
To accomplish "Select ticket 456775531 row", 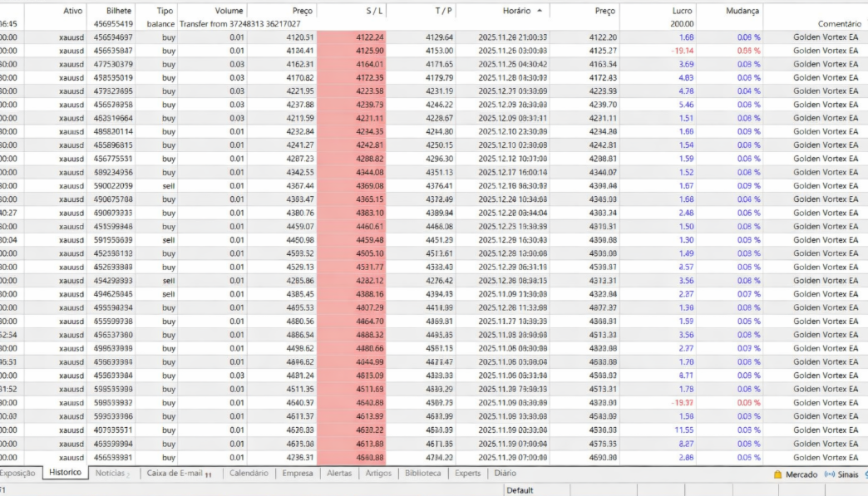I will [x=434, y=159].
